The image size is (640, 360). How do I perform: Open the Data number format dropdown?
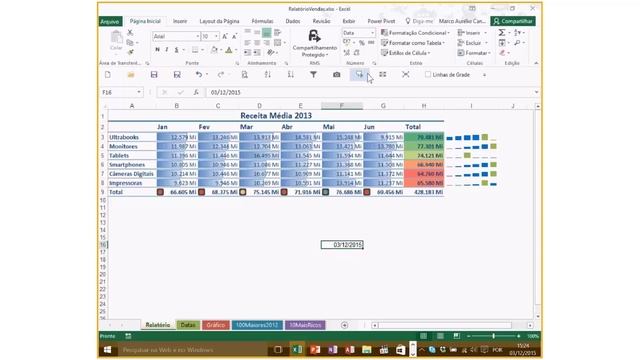pyautogui.click(x=372, y=33)
